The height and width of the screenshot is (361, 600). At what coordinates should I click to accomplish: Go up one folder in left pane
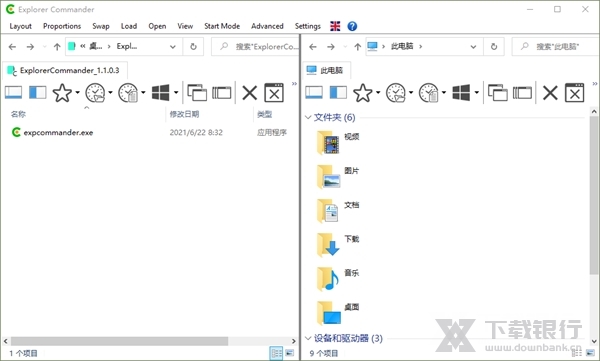pyautogui.click(x=57, y=47)
